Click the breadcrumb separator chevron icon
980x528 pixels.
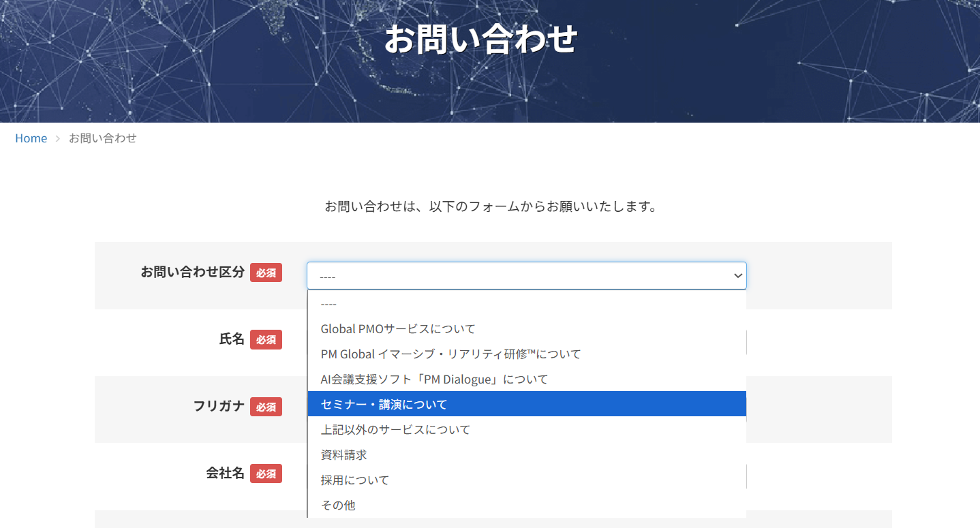58,138
